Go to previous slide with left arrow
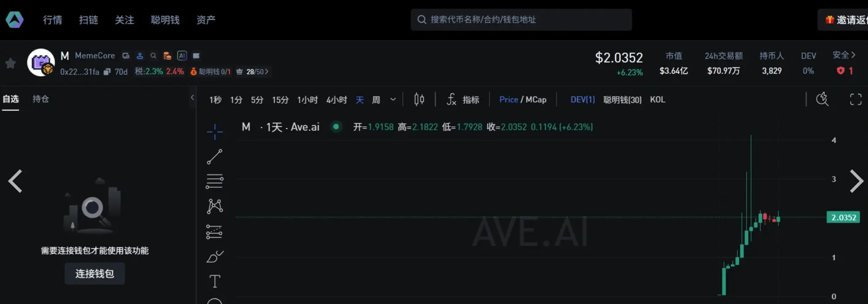This screenshot has width=868, height=304. pyautogui.click(x=15, y=181)
